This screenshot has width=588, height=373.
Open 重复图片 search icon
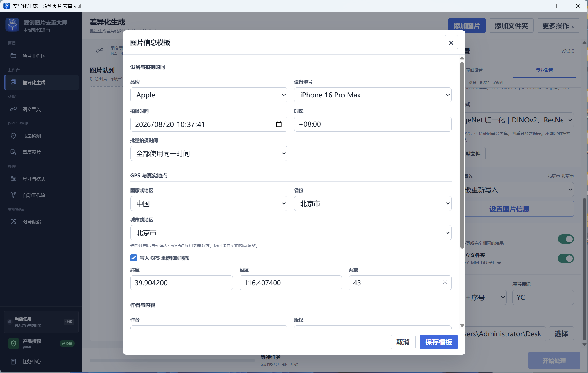[13, 152]
